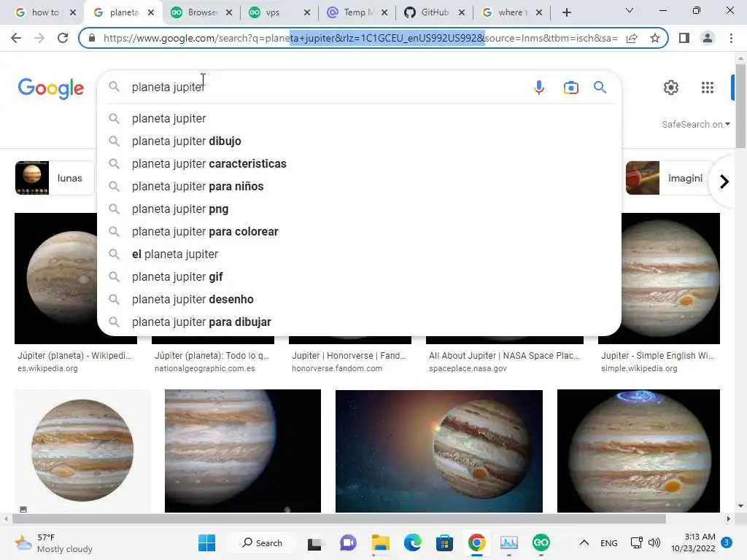Click the blue search magnifier button
This screenshot has height=560, width=747.
click(600, 87)
